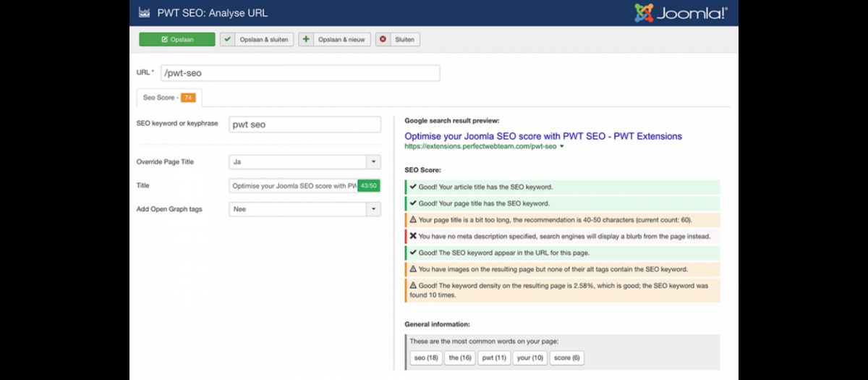Click the pwt (11) common word tag
This screenshot has width=868, height=380.
coord(494,358)
